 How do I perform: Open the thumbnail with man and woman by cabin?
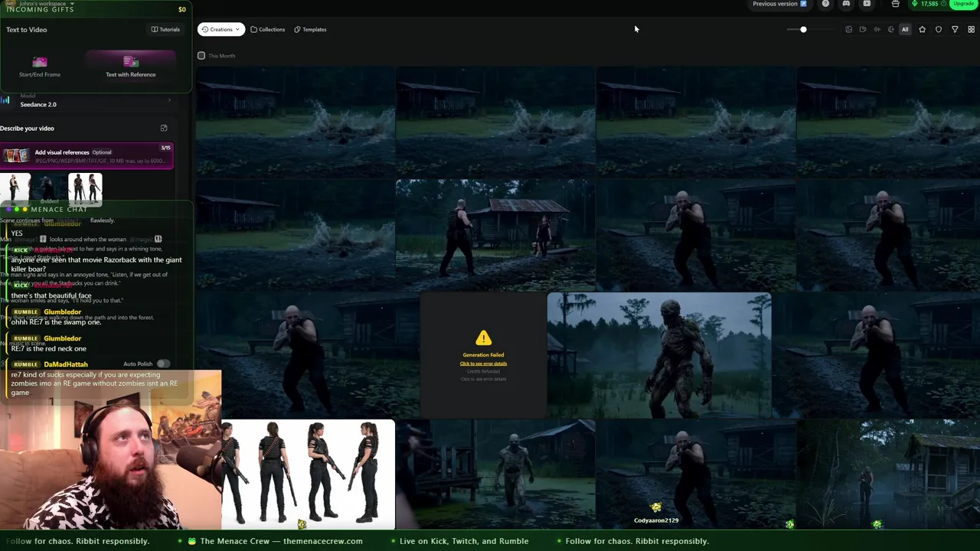[x=495, y=234]
